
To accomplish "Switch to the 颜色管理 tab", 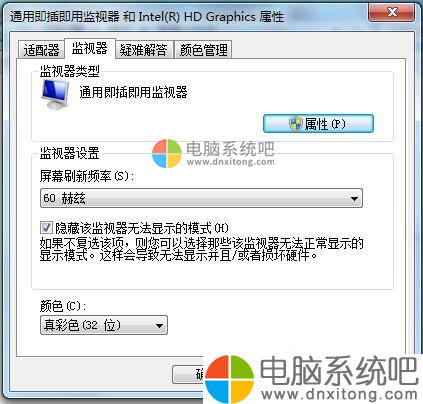I will pos(203,50).
